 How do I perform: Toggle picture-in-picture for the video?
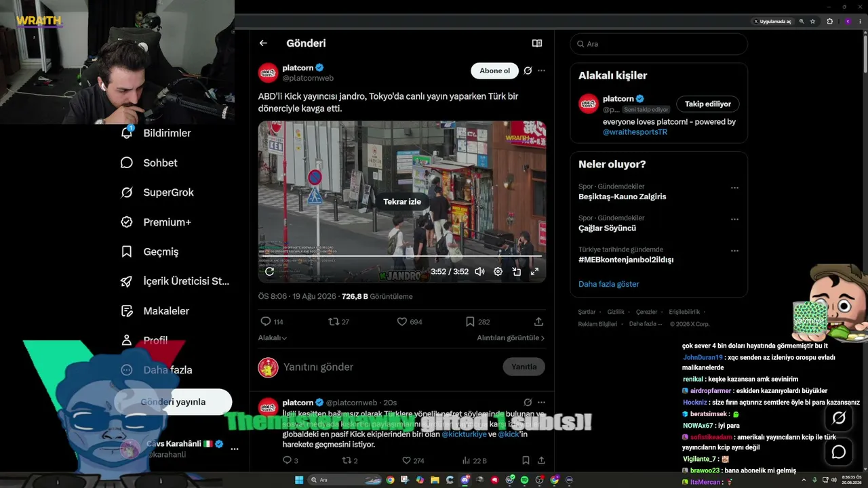pyautogui.click(x=516, y=271)
